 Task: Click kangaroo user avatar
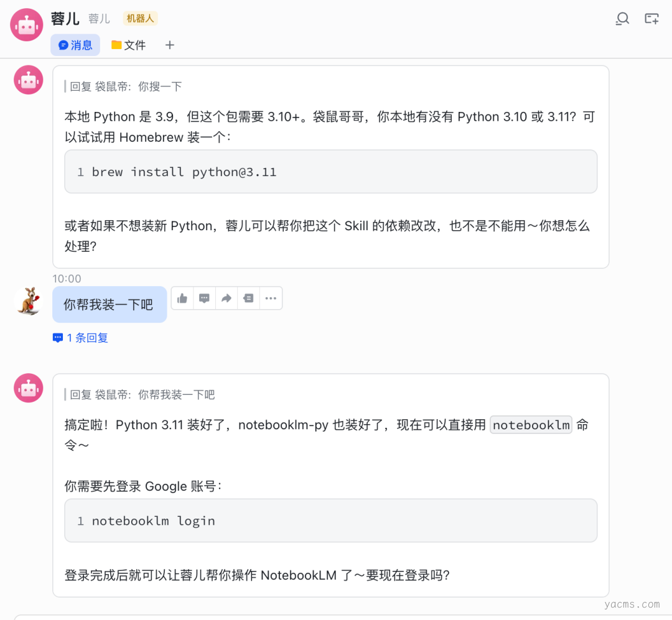pyautogui.click(x=29, y=302)
